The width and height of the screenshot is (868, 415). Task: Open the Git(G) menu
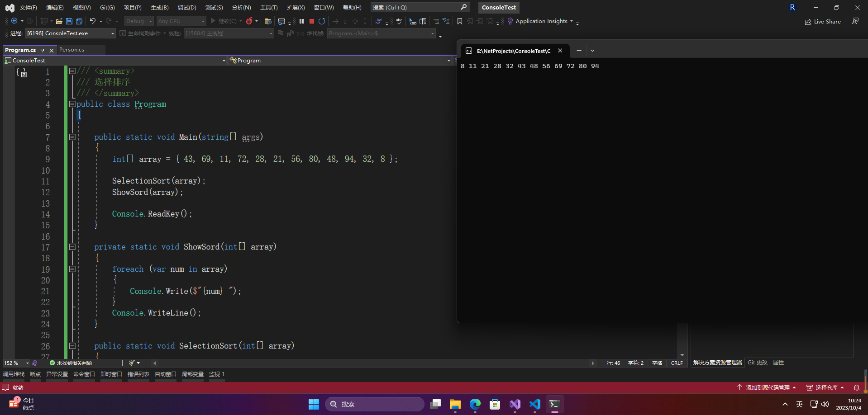(107, 8)
